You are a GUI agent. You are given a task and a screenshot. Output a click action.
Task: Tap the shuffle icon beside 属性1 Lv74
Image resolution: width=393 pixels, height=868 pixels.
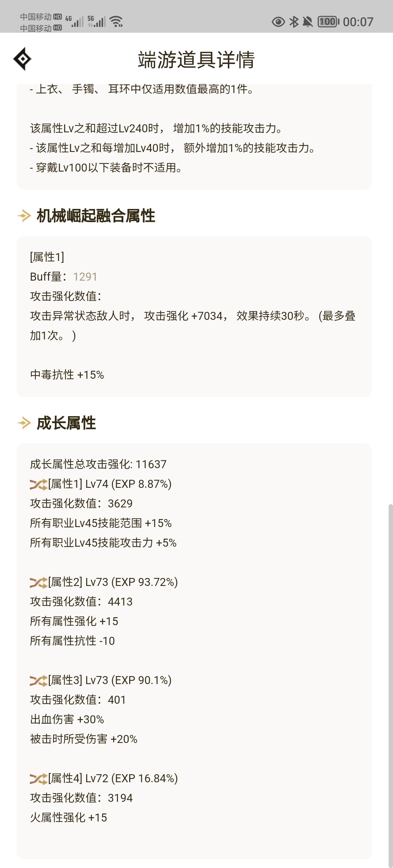tap(39, 484)
